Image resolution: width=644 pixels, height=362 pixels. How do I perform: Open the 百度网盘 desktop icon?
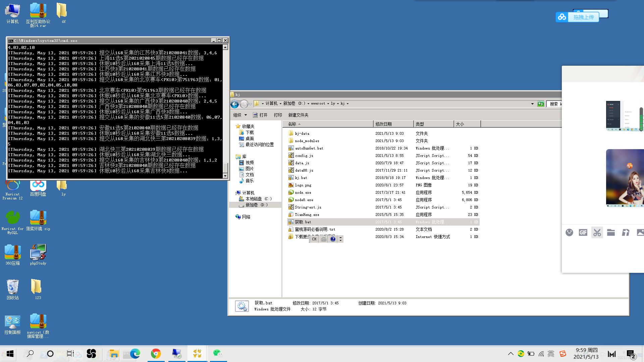[x=38, y=186]
